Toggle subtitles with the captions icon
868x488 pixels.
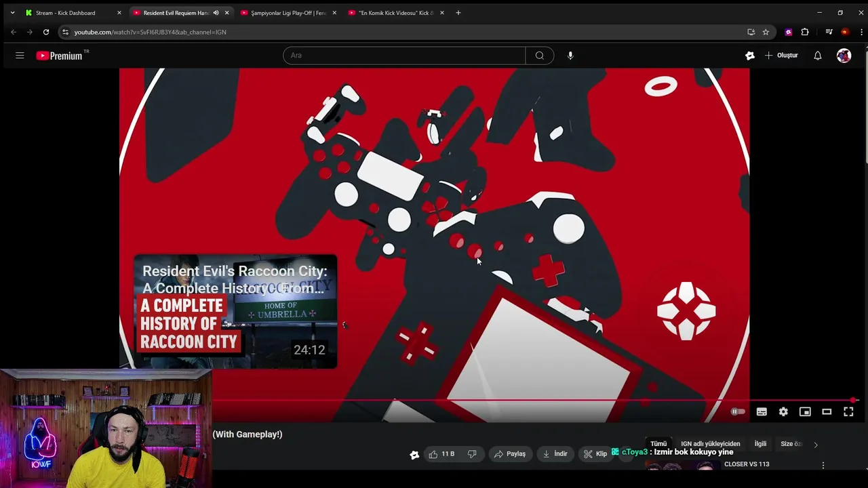pos(762,411)
